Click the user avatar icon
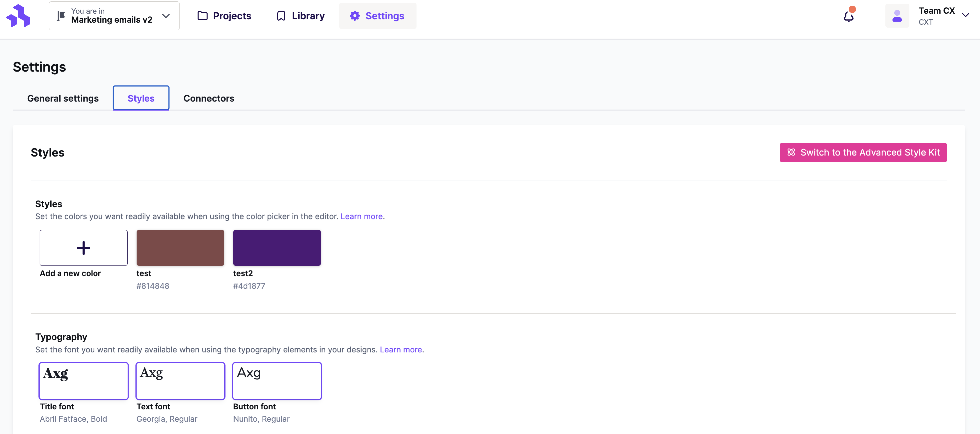Viewport: 980px width, 434px height. click(897, 16)
